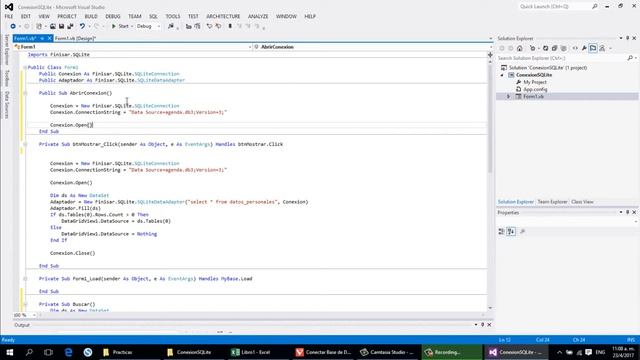Image resolution: width=640 pixels, height=360 pixels.
Task: Collapse the btnMostrar_Click sub outline region
Action: pos(25,144)
